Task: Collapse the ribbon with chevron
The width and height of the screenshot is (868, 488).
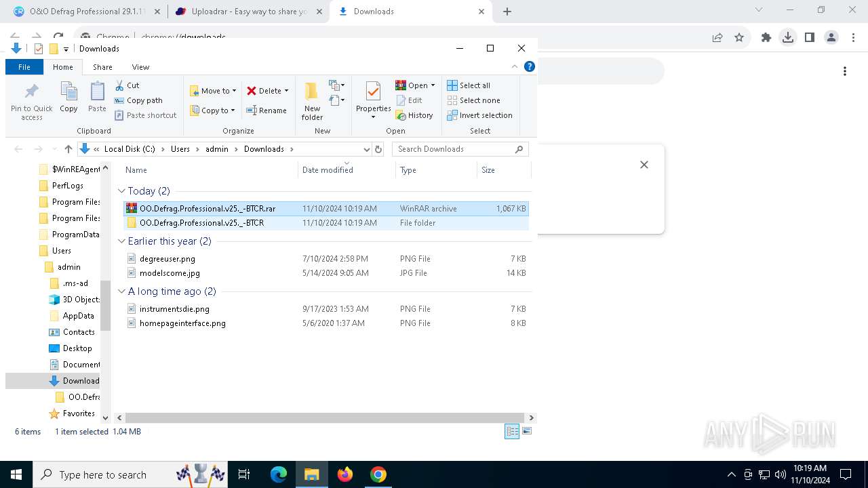Action: (x=515, y=66)
